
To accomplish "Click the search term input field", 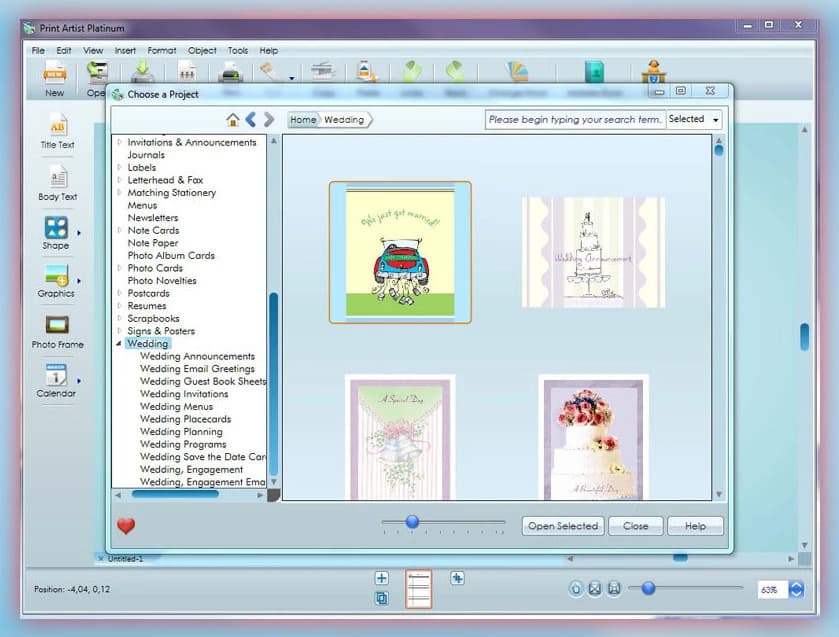I will click(x=573, y=118).
